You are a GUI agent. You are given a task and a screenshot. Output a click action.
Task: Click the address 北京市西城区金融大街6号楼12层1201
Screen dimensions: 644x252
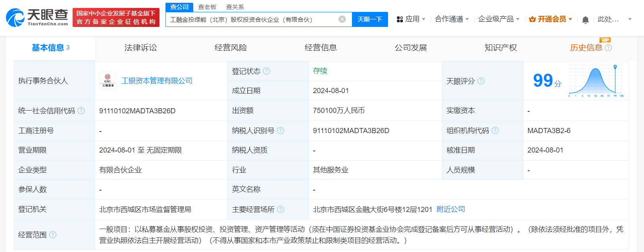click(x=373, y=209)
